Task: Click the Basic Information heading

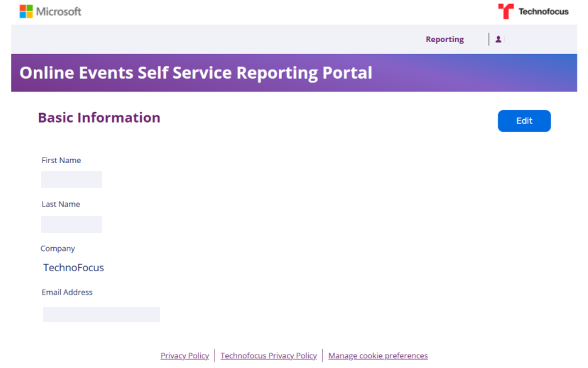Action: [x=99, y=118]
